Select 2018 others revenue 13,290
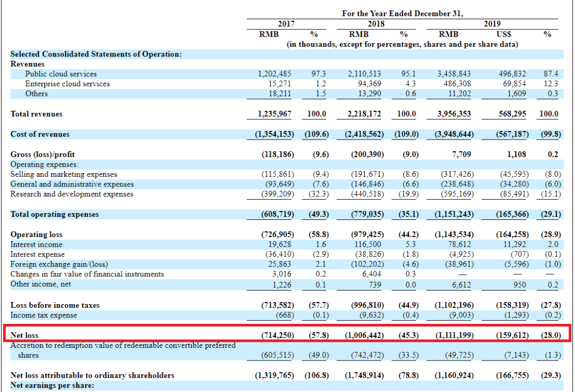575x392 pixels. (369, 94)
